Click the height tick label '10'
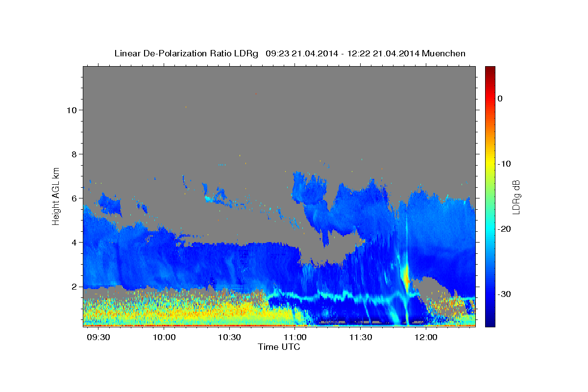 pos(72,110)
